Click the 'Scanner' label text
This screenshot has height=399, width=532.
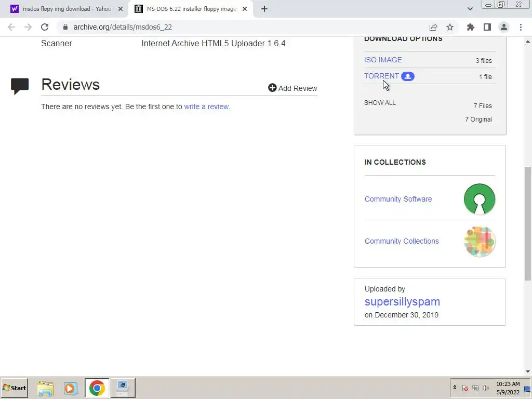click(57, 44)
